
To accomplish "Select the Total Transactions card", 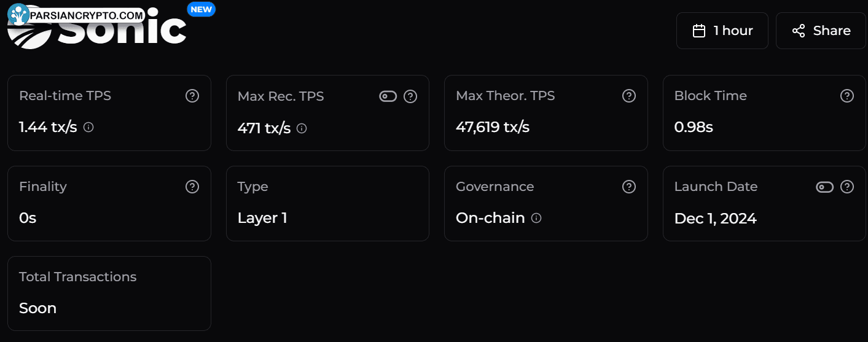I will point(109,293).
